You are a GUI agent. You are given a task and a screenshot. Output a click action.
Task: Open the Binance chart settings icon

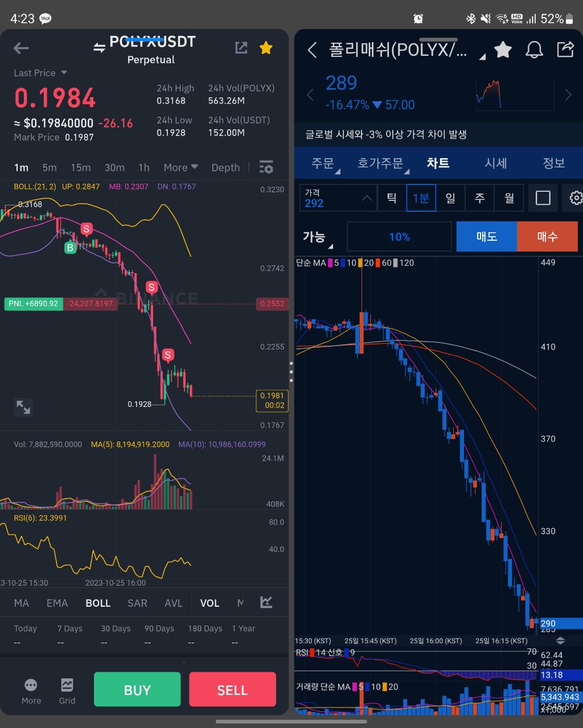point(266,167)
